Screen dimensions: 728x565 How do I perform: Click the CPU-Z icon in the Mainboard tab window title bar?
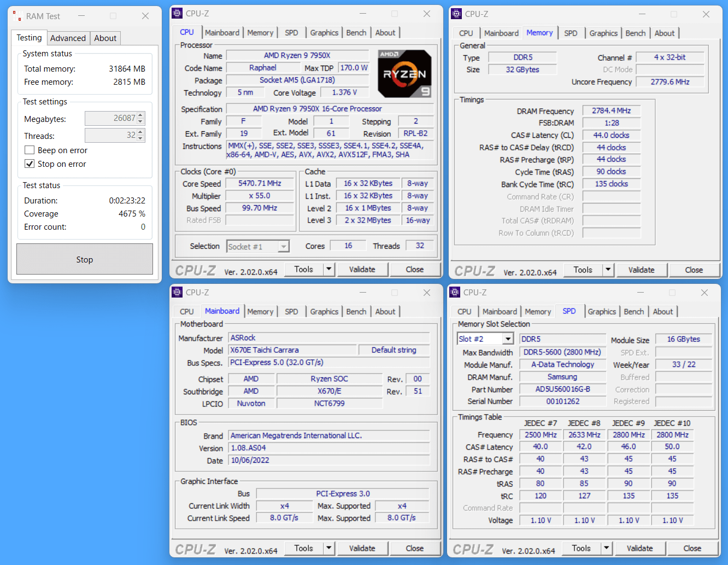177,292
